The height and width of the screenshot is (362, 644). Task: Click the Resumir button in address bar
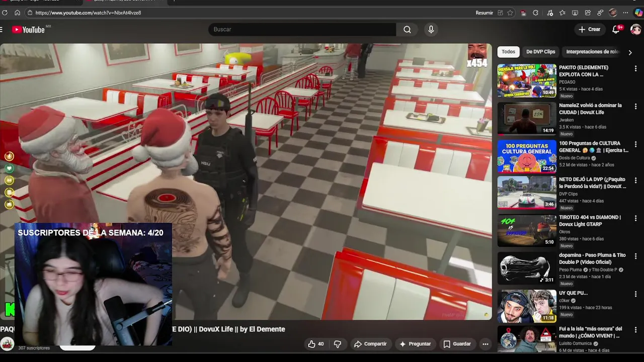tap(484, 13)
